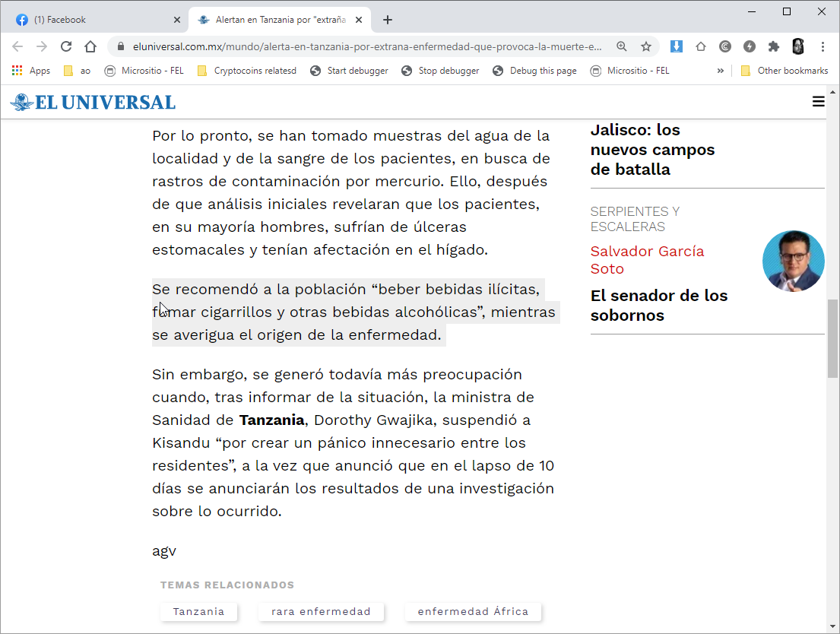840x634 pixels.
Task: Go to the El Universal logo home
Action: (94, 102)
